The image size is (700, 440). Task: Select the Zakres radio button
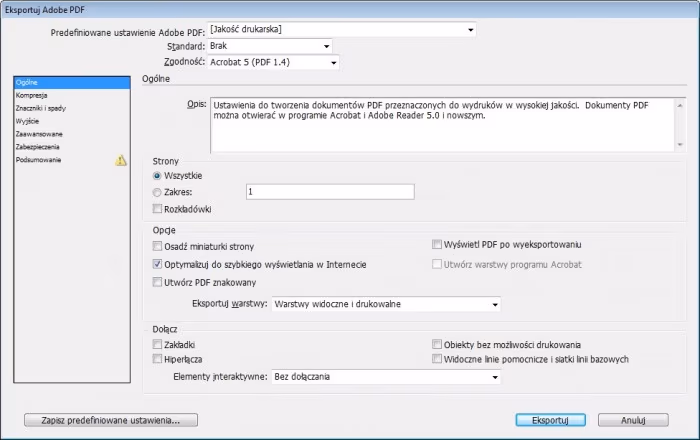[157, 192]
